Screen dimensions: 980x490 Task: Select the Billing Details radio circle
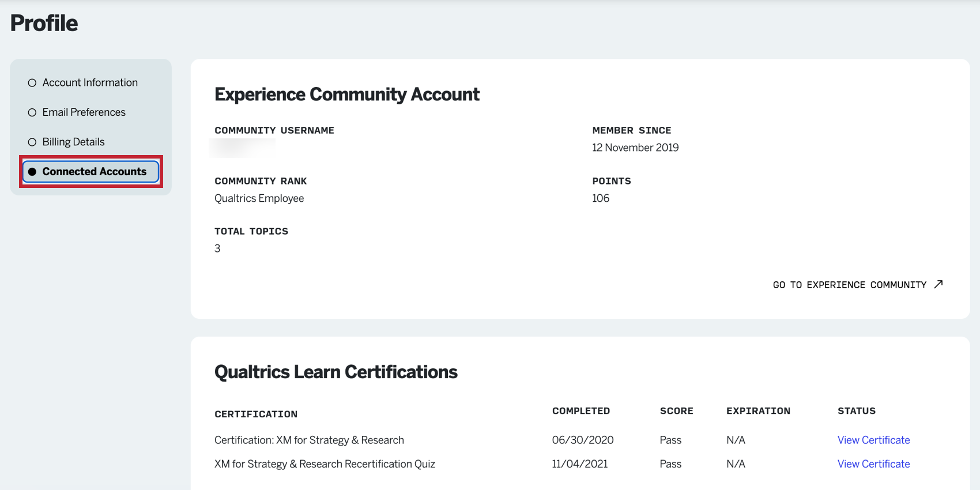pyautogui.click(x=32, y=142)
